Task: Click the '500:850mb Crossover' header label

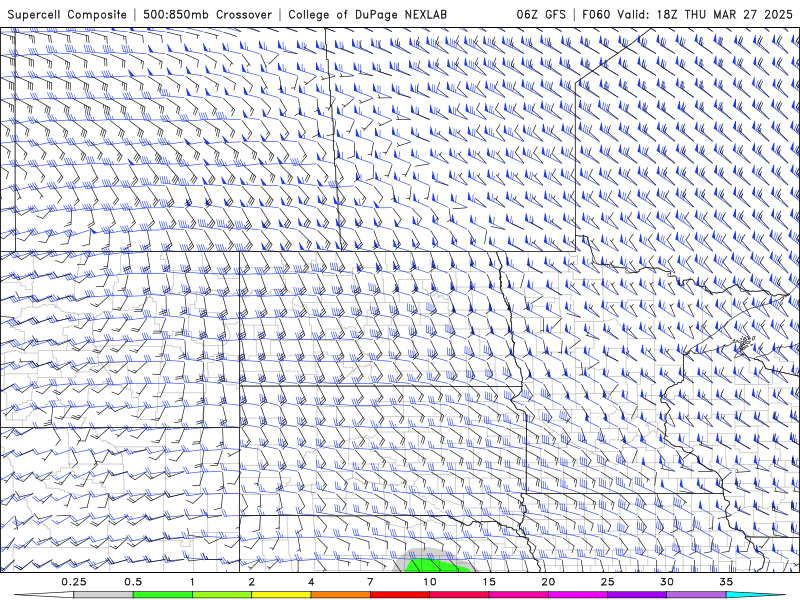Action: 207,14
